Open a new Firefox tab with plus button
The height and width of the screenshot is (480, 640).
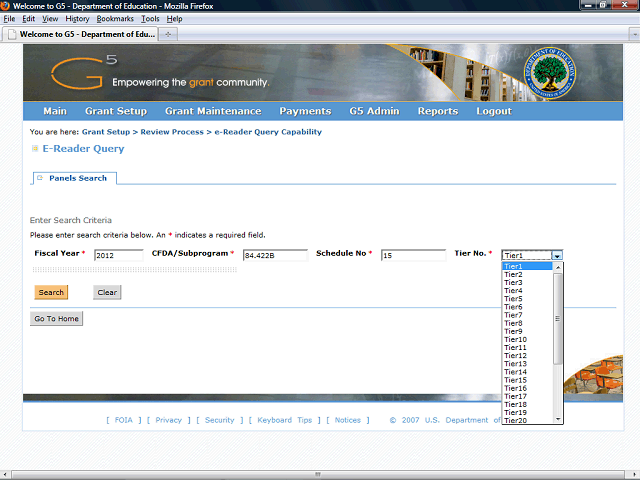168,34
